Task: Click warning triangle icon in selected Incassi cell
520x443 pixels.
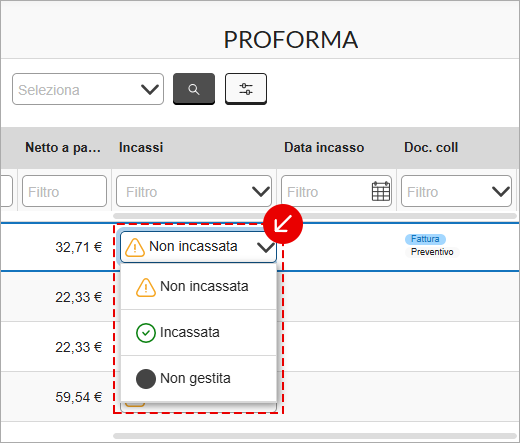Action: tap(135, 248)
